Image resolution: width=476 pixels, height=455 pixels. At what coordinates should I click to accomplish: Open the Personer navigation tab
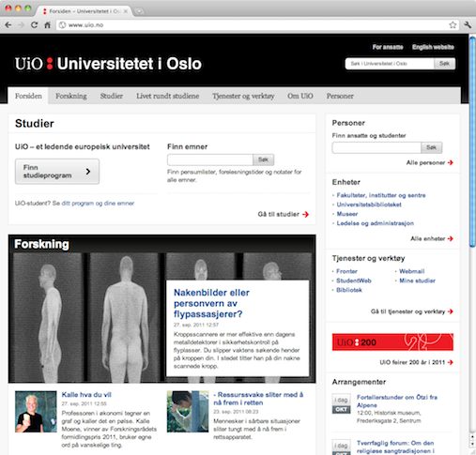coord(340,96)
